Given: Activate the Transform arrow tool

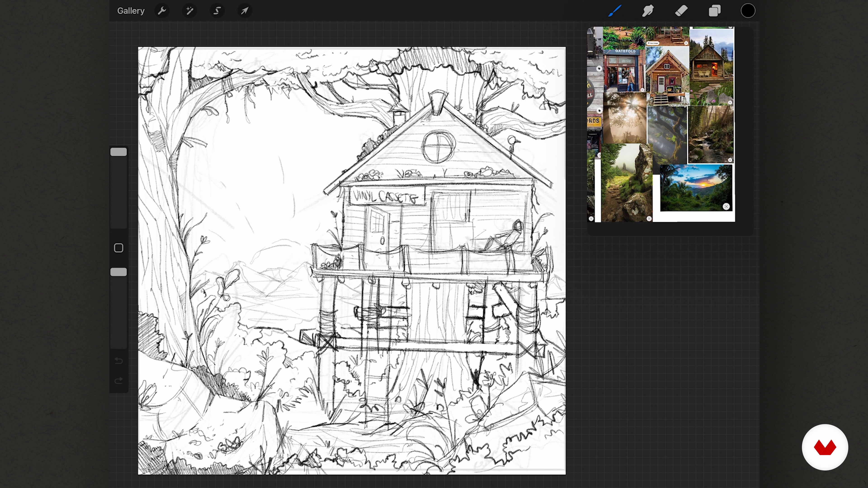Looking at the screenshot, I should [x=245, y=11].
